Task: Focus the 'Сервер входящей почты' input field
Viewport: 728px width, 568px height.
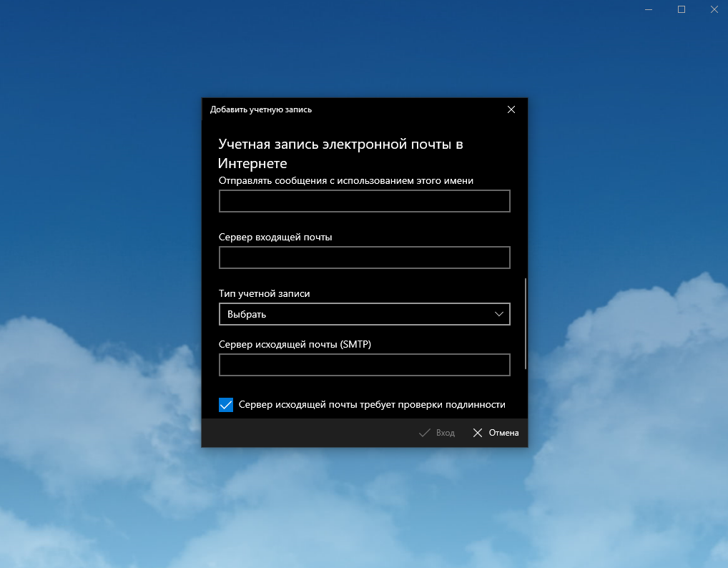Action: point(364,258)
